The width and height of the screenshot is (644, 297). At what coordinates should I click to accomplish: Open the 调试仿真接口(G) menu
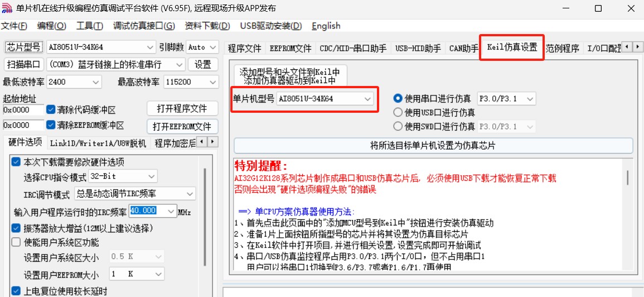pos(144,26)
